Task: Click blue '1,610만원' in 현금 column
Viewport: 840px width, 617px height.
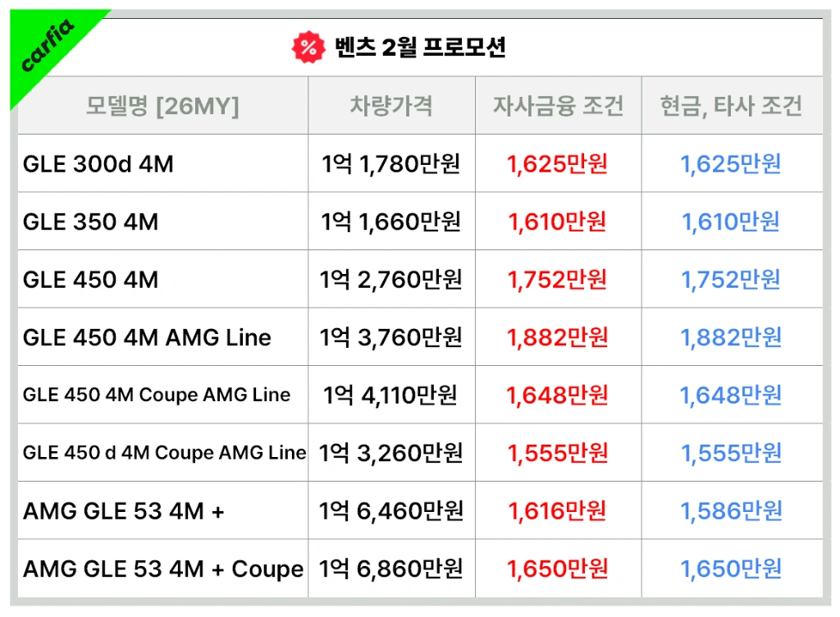Action: coord(731,222)
